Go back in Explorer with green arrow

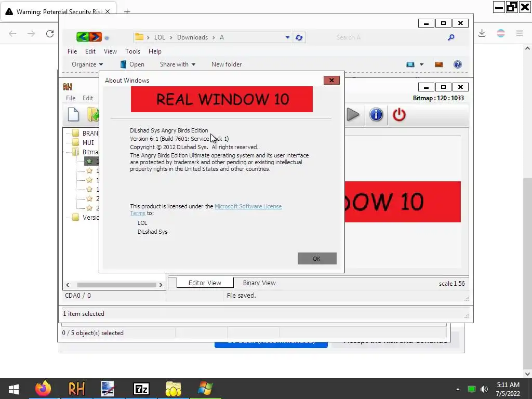[x=83, y=37]
